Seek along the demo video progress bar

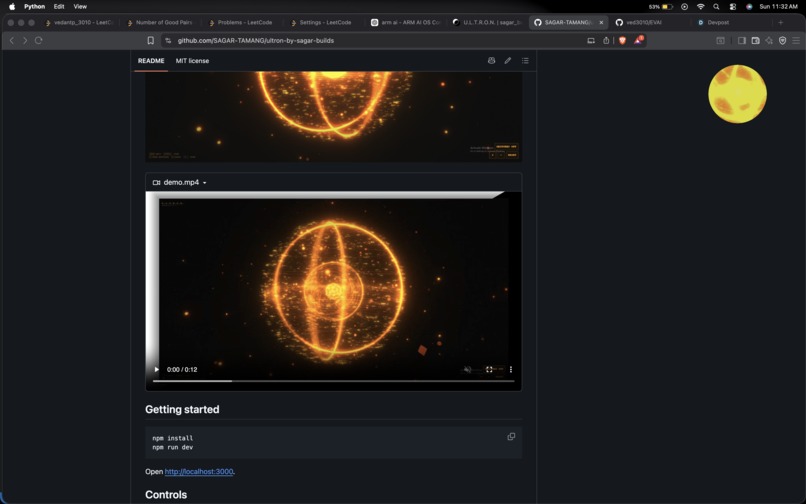(333, 381)
